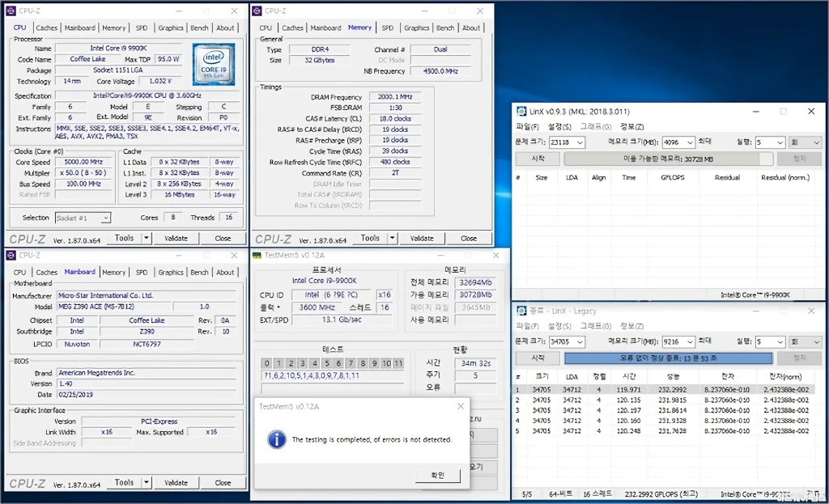
Task: Click test box 0 in TestMem5
Action: tap(267, 363)
